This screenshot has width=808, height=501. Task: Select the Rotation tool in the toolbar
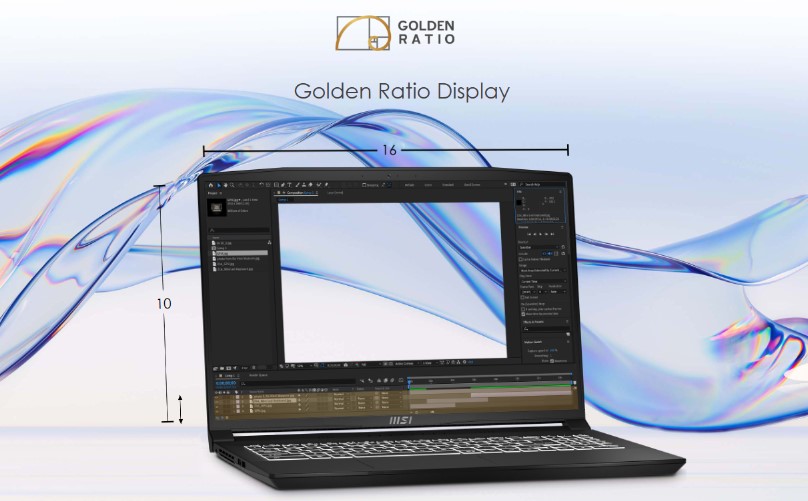[261, 185]
